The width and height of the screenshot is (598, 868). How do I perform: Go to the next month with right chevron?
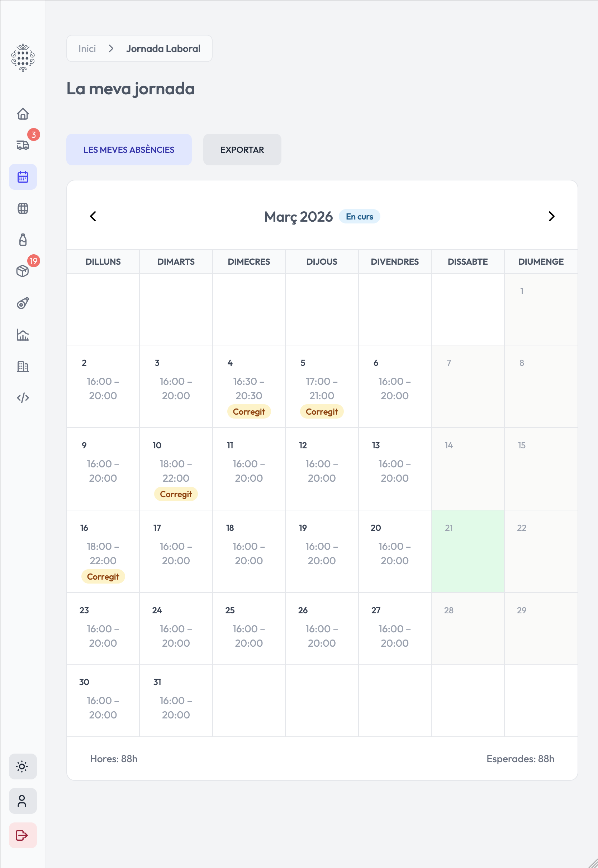pyautogui.click(x=551, y=216)
